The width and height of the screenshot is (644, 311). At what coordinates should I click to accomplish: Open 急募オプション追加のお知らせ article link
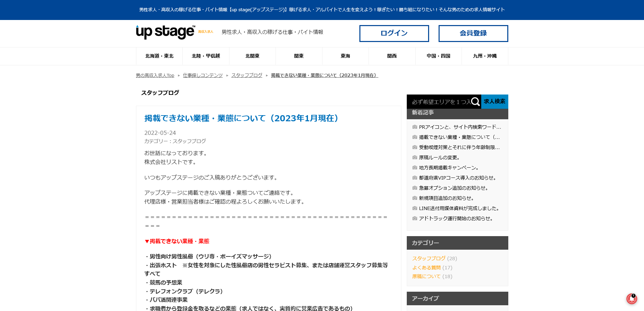coord(453,188)
